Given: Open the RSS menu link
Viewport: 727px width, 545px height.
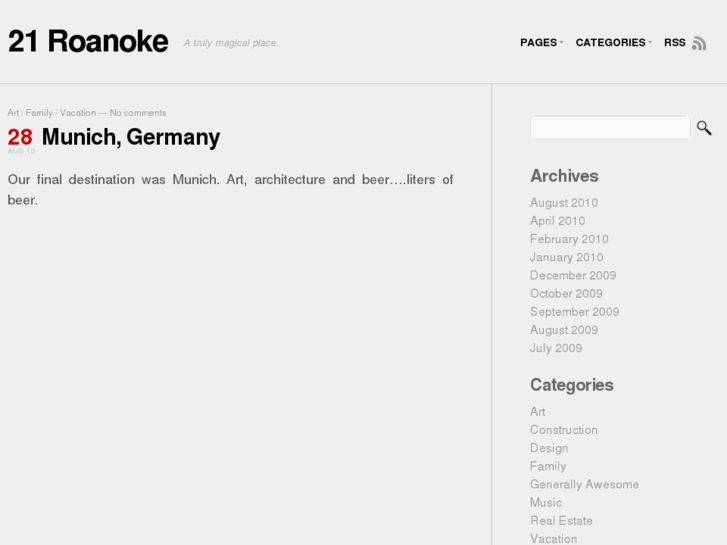Looking at the screenshot, I should [675, 43].
